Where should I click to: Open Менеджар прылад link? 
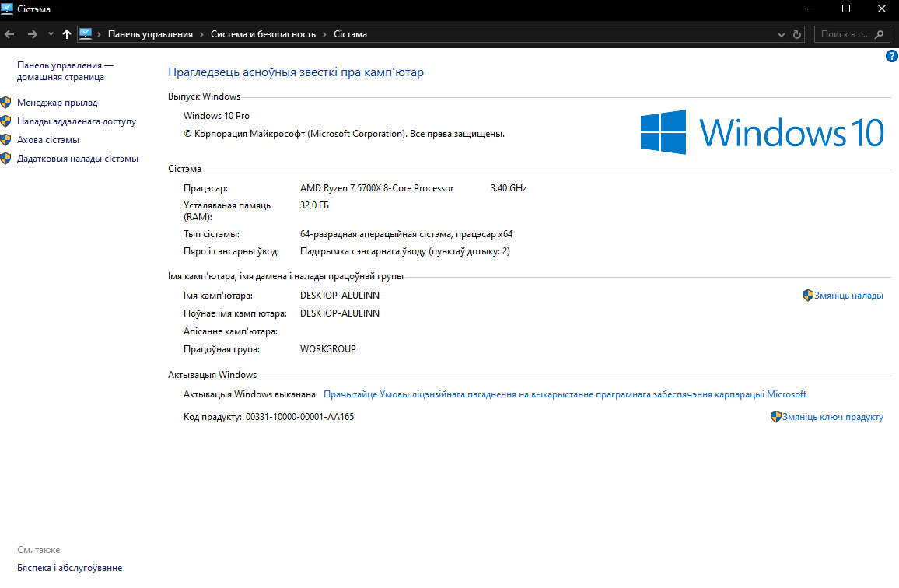pyautogui.click(x=58, y=103)
